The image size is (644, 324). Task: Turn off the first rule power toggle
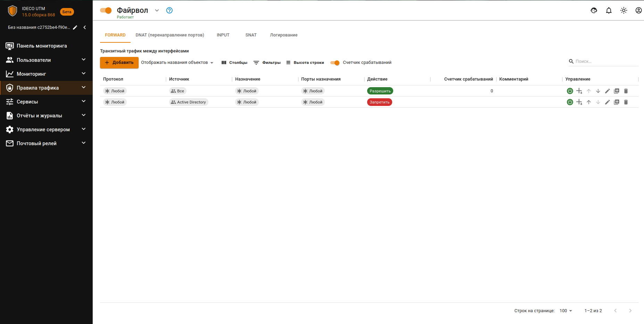[x=570, y=91]
